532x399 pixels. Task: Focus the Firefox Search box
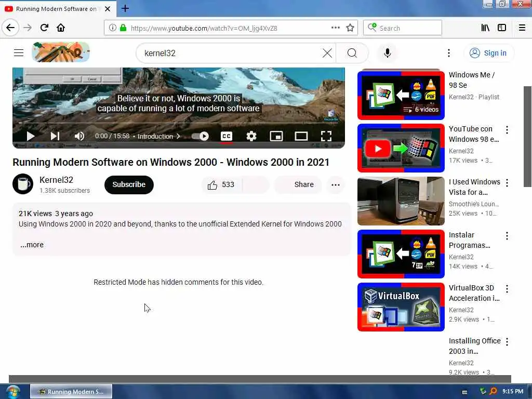click(x=403, y=28)
